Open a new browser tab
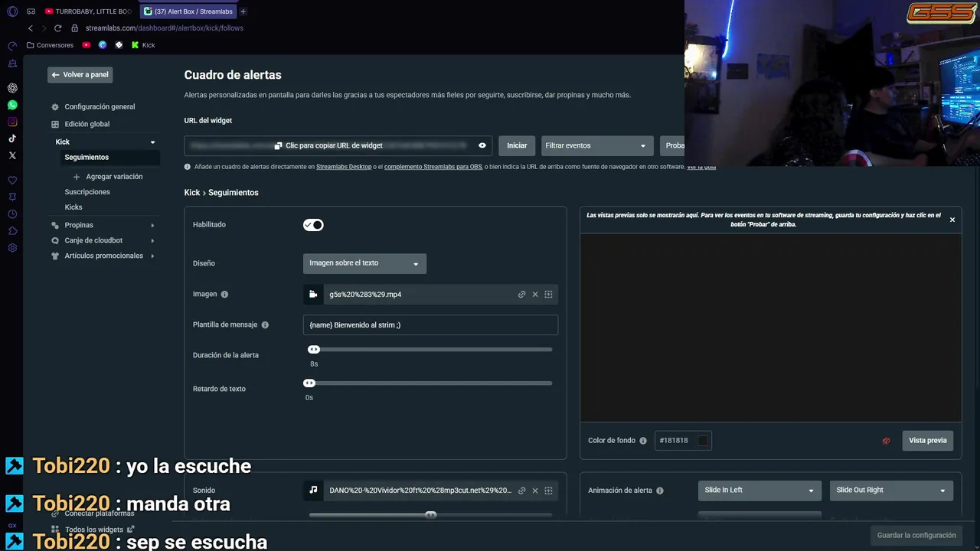Screen dimensions: 980x551 tap(243, 11)
